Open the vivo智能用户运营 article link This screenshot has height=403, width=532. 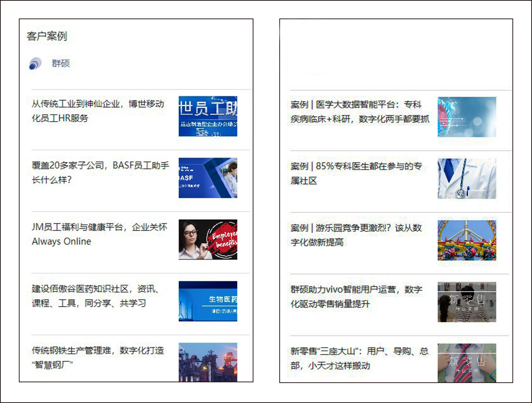(357, 297)
